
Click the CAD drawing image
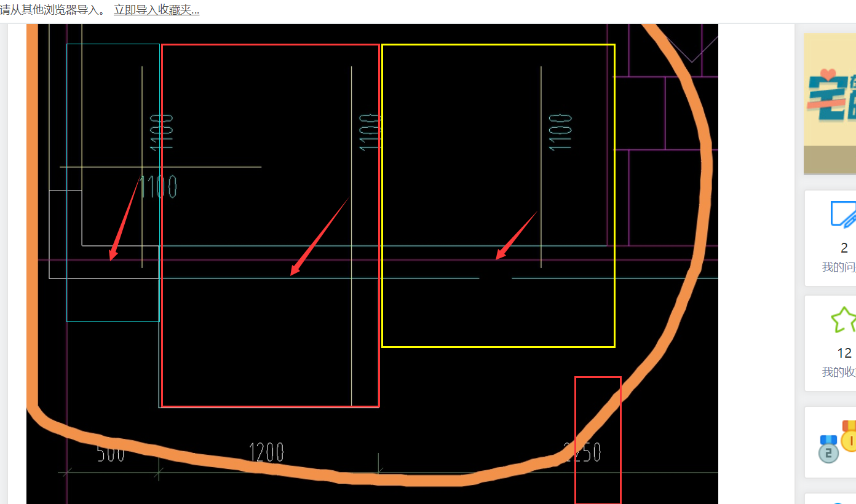click(372, 264)
